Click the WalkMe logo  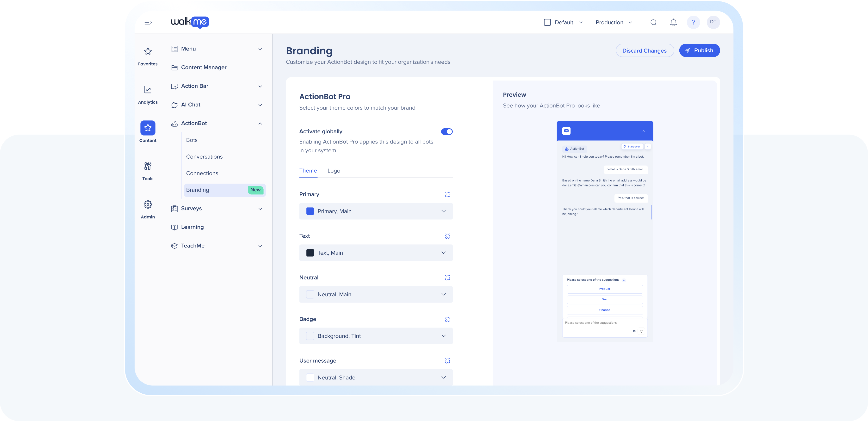coord(190,22)
